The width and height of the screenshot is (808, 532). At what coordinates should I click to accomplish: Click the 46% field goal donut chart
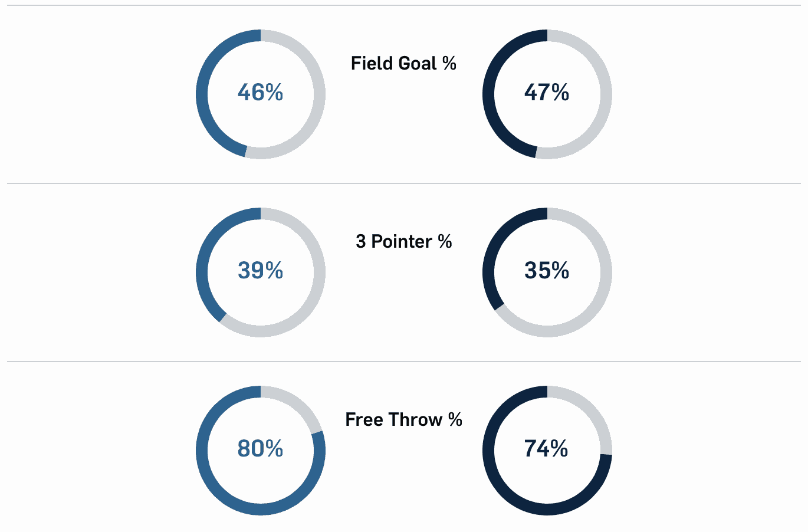coord(261,94)
